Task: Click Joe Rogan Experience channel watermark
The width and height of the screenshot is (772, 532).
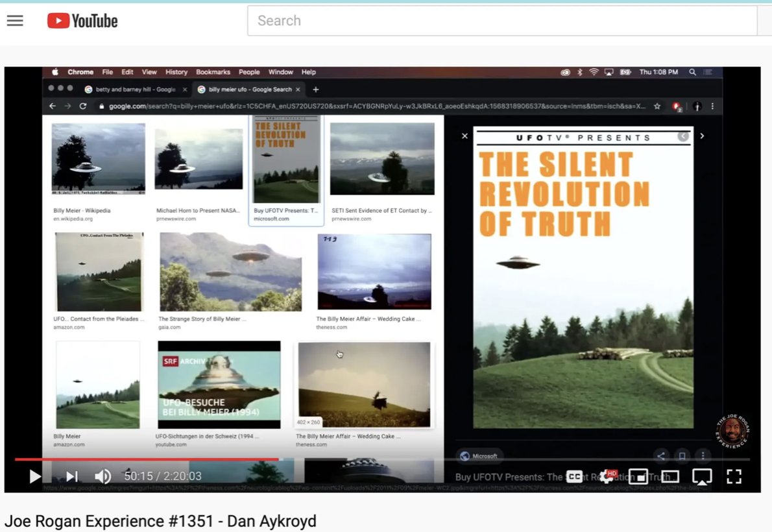Action: (732, 431)
